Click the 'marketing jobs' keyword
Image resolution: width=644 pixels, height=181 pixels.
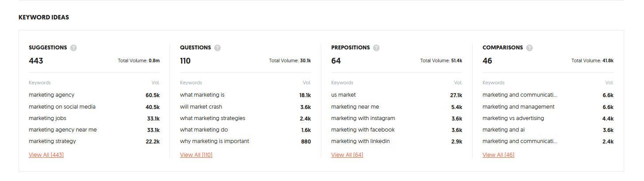48,118
